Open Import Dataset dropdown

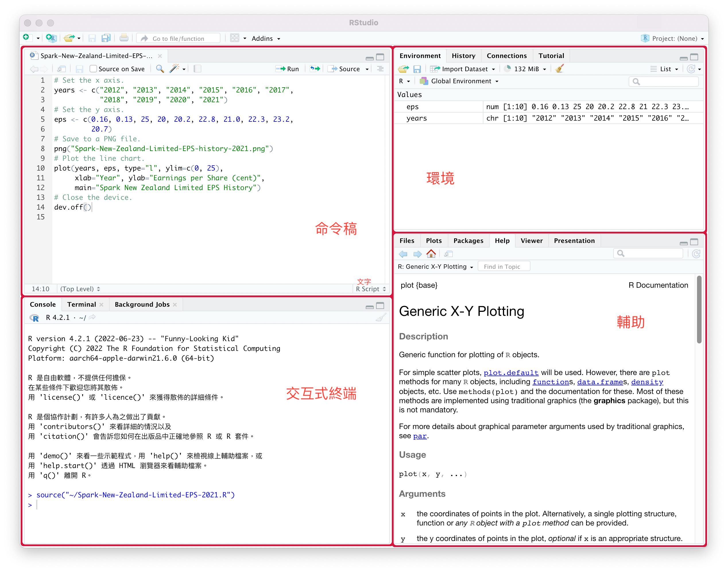462,69
